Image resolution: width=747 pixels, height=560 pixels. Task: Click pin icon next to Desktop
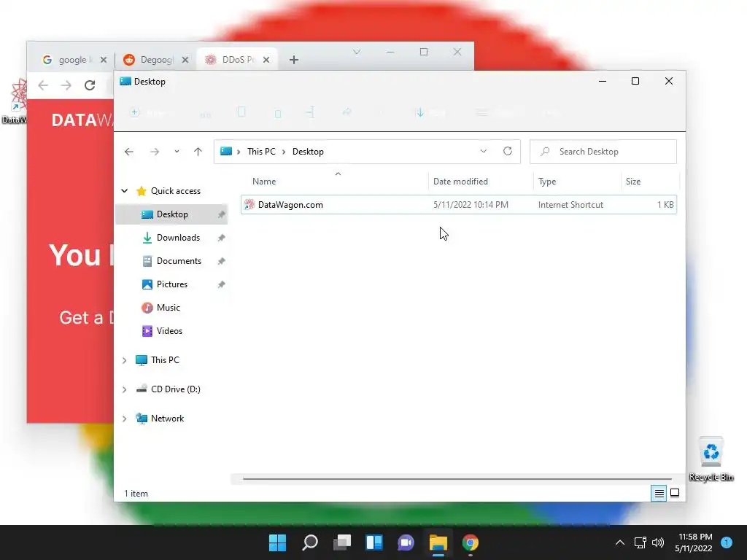coord(221,215)
